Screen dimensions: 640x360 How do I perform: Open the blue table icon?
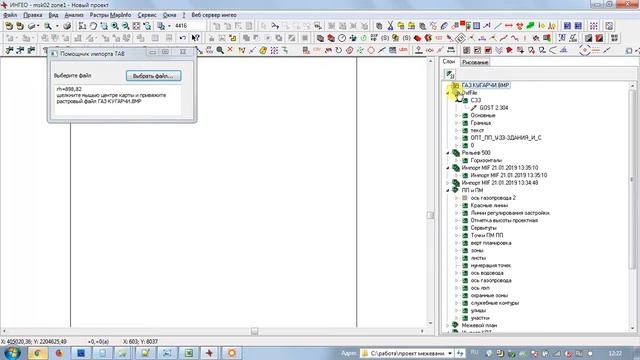click(x=476, y=26)
